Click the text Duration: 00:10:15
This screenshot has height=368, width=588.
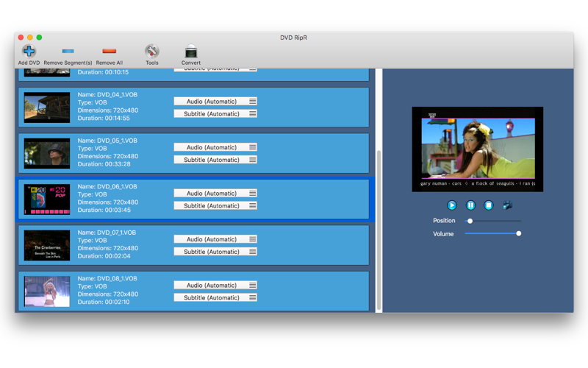[x=103, y=72]
